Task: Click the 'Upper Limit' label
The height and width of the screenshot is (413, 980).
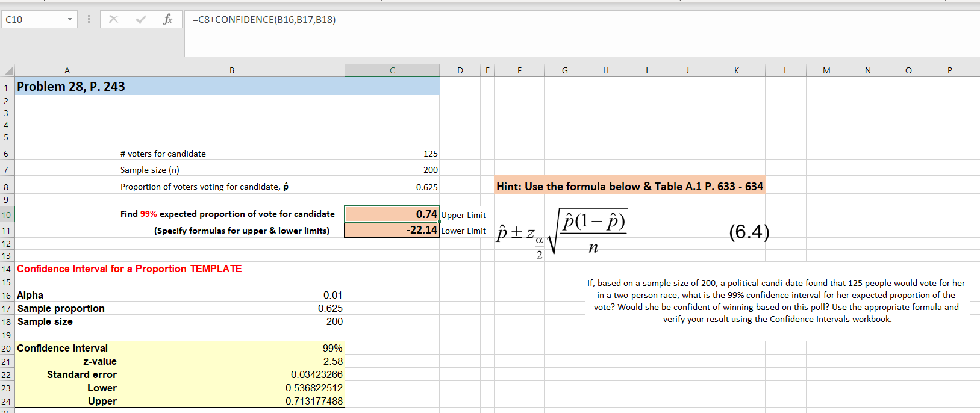Action: click(464, 215)
